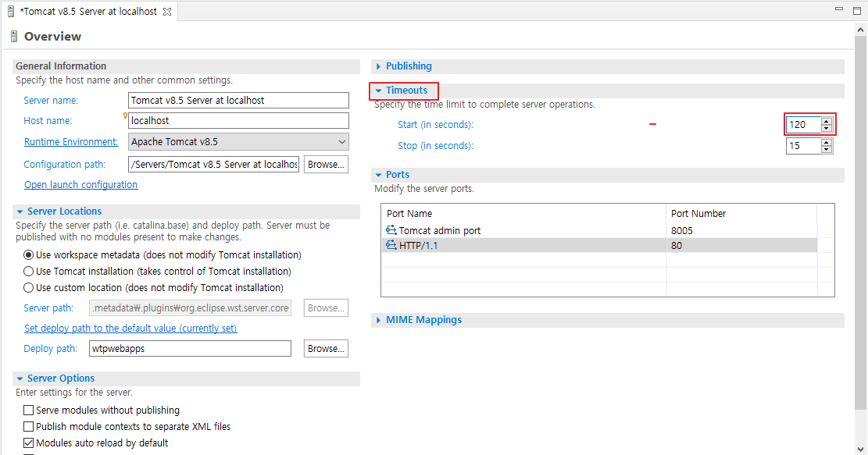Increase the Stop timeout seconds

tap(827, 143)
